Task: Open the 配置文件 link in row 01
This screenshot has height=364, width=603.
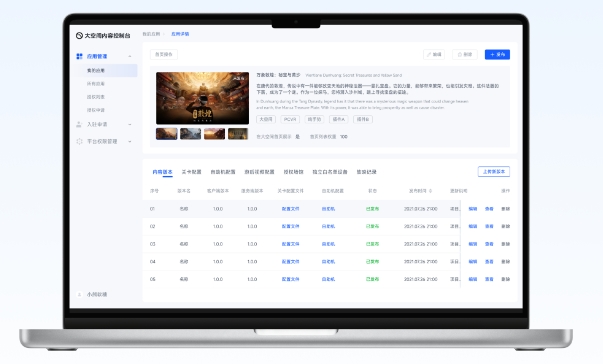Action: pyautogui.click(x=290, y=209)
